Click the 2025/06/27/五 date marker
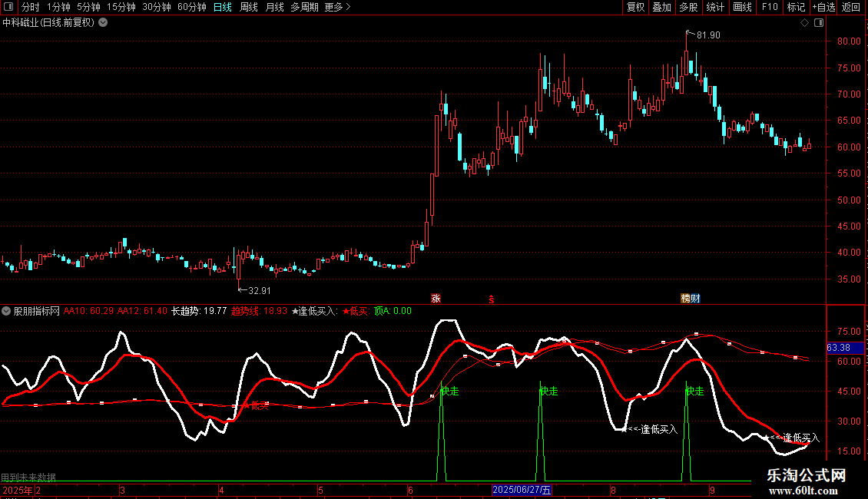 pyautogui.click(x=522, y=490)
